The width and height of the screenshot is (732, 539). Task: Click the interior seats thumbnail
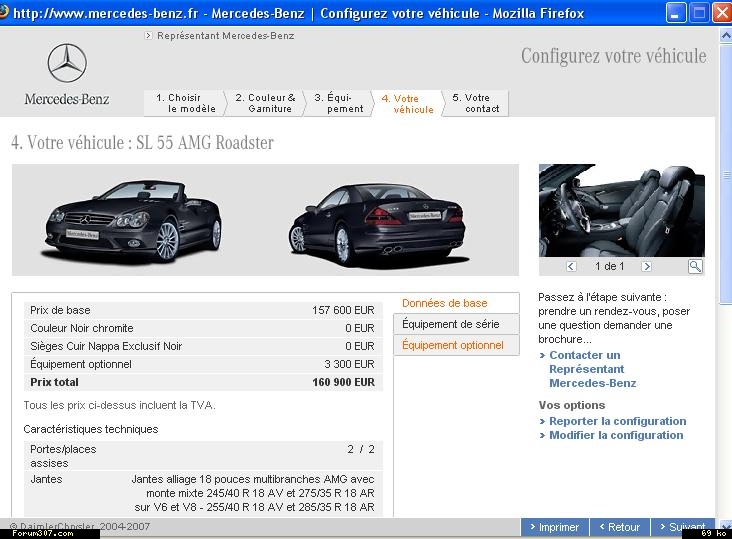(621, 210)
